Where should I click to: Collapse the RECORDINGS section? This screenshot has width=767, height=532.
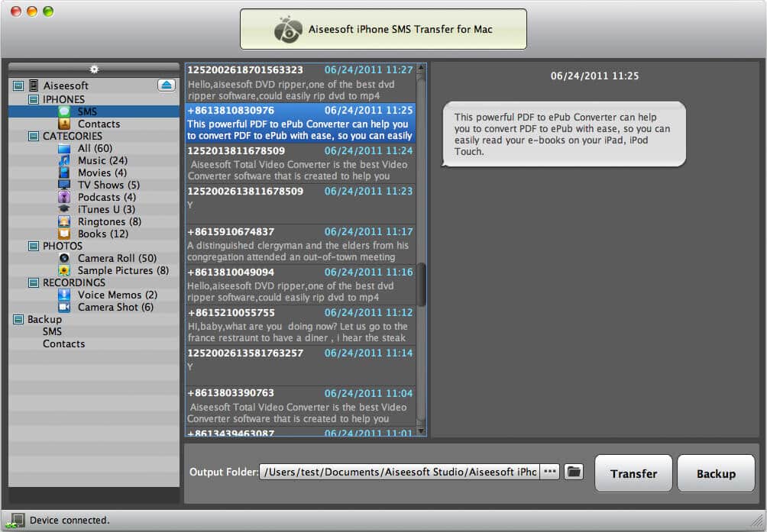pyautogui.click(x=34, y=283)
